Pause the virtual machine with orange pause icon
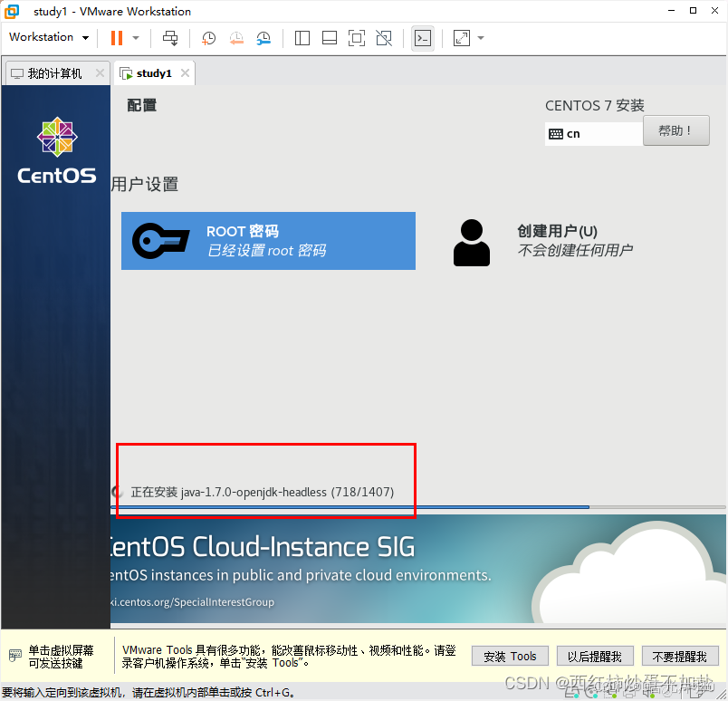728x701 pixels. (117, 38)
